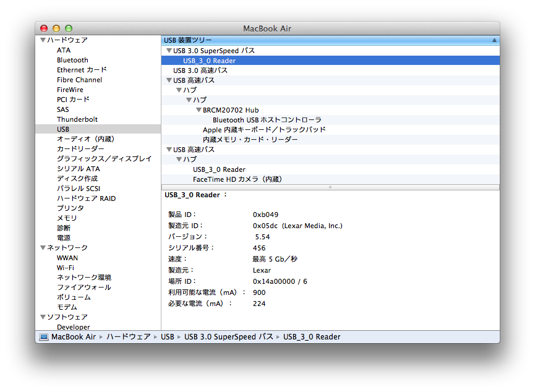The width and height of the screenshot is (535, 392).
Task: Collapse the USB 3.0 SuperSpeed バス node
Action: coord(169,51)
